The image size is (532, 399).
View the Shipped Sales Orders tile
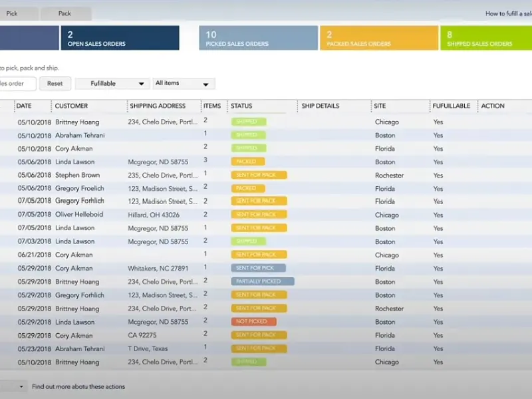pyautogui.click(x=485, y=38)
